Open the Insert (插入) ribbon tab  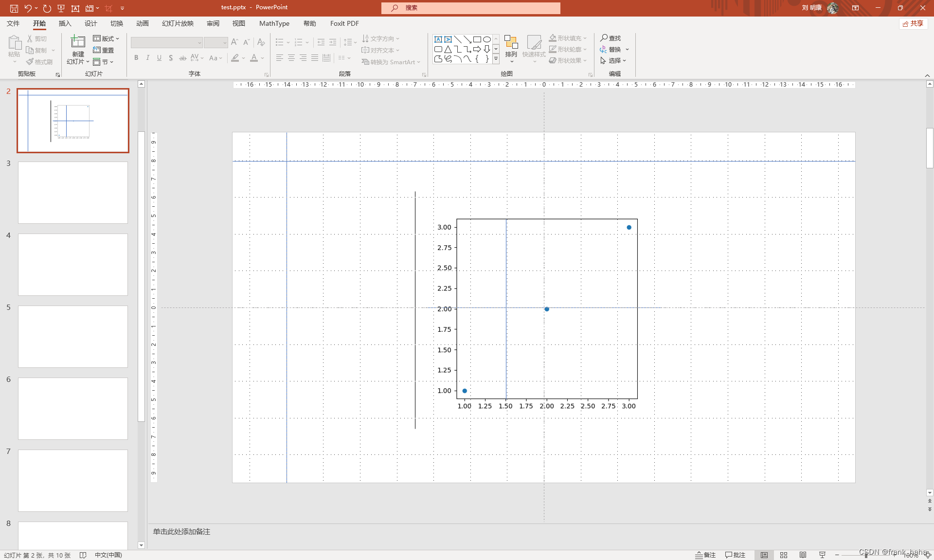pos(65,23)
